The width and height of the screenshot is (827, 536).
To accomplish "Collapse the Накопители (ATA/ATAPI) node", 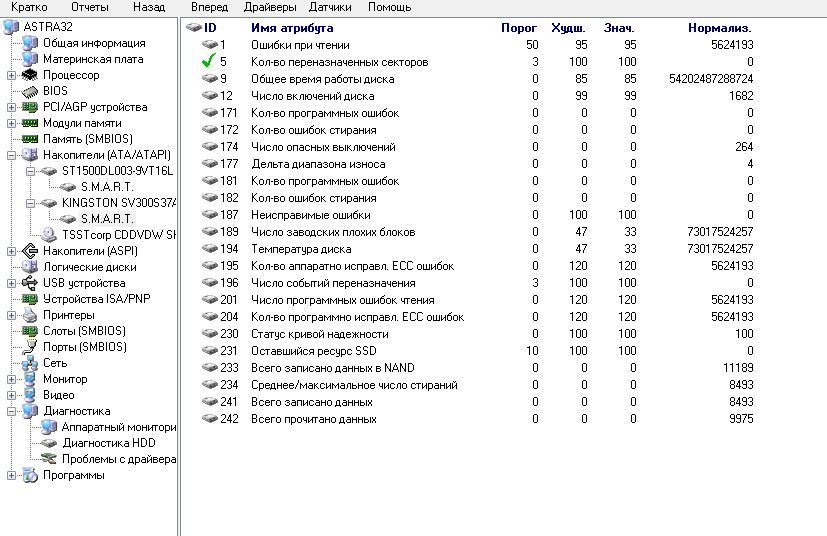I will tap(11, 155).
